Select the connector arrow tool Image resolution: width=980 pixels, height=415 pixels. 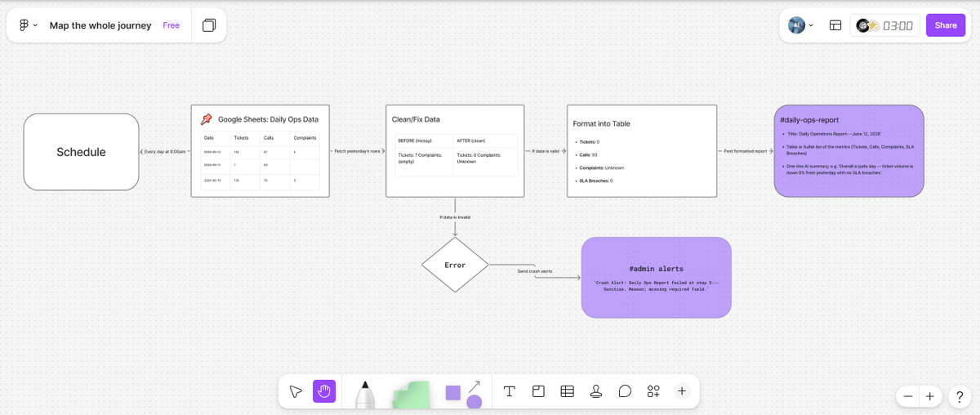tap(474, 386)
